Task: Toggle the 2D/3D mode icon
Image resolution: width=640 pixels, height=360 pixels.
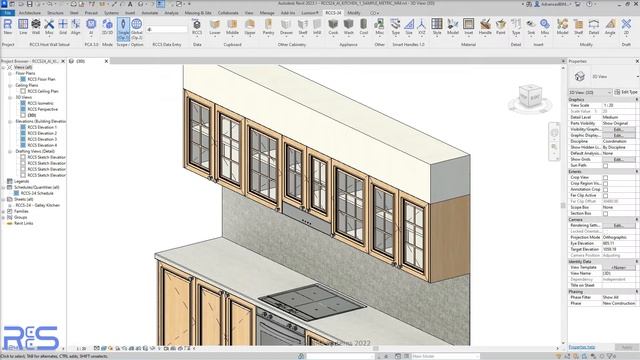Action: (x=107, y=27)
